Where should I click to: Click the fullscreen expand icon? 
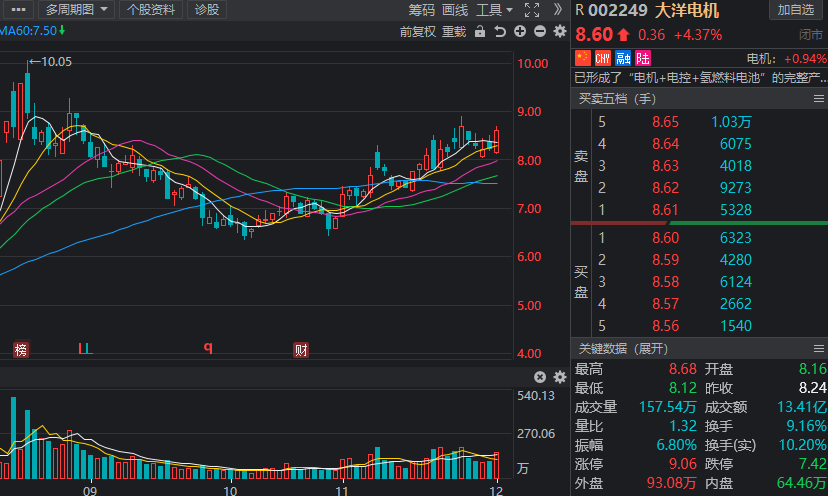point(532,10)
